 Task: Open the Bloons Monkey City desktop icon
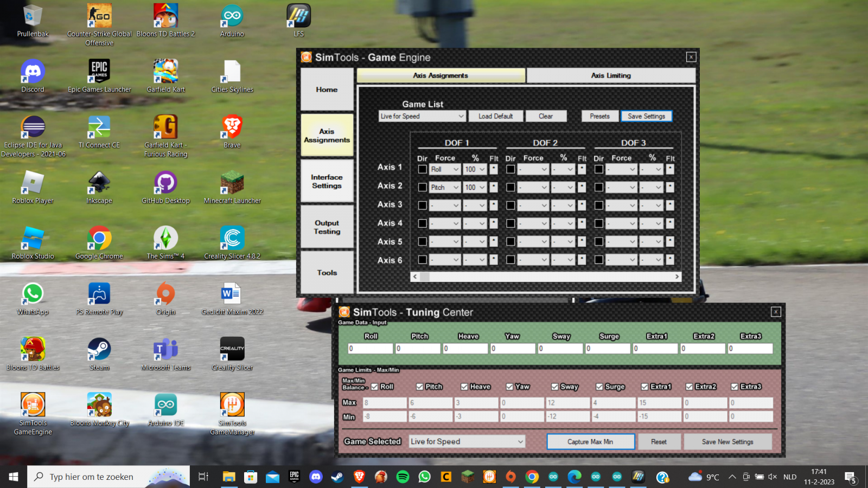pos(99,409)
